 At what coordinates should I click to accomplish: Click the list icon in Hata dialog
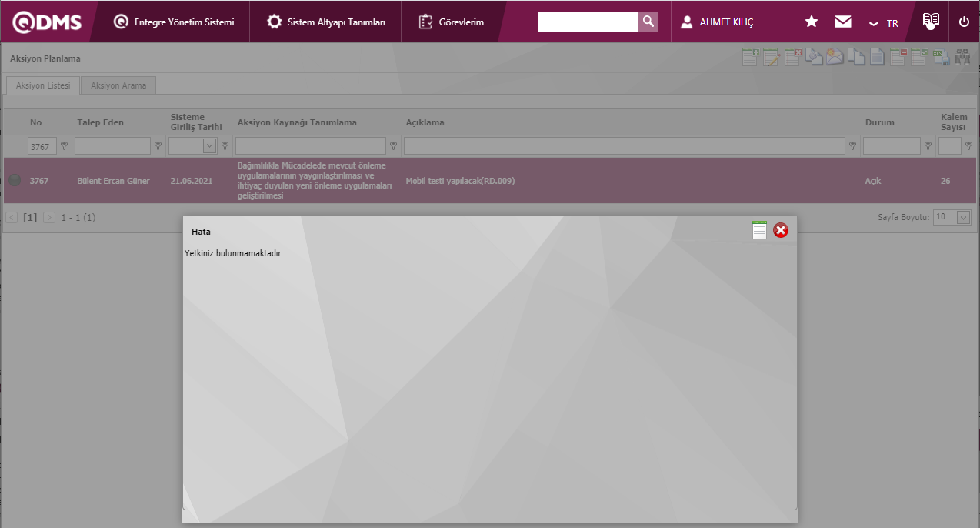760,230
